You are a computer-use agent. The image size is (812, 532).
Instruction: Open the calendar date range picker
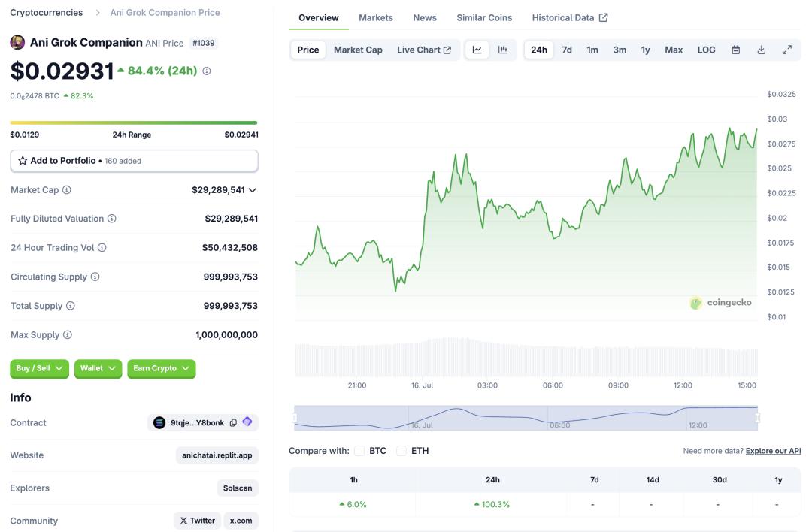click(735, 50)
